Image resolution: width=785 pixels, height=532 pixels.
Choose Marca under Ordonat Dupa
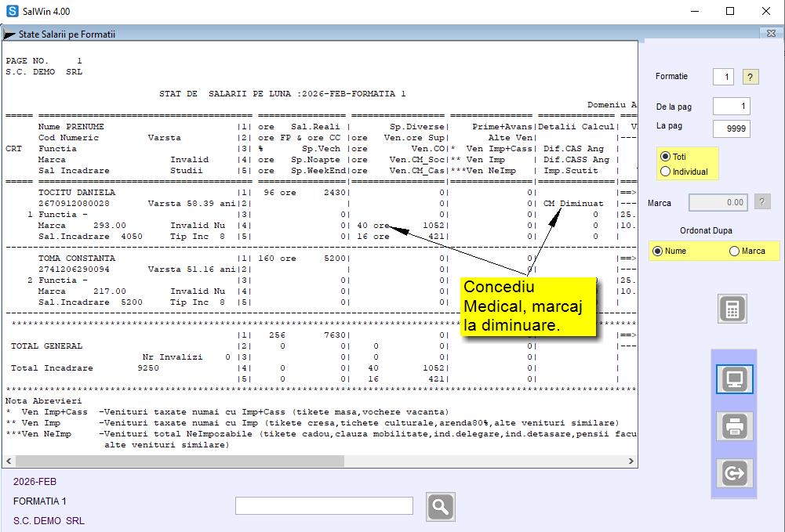734,252
